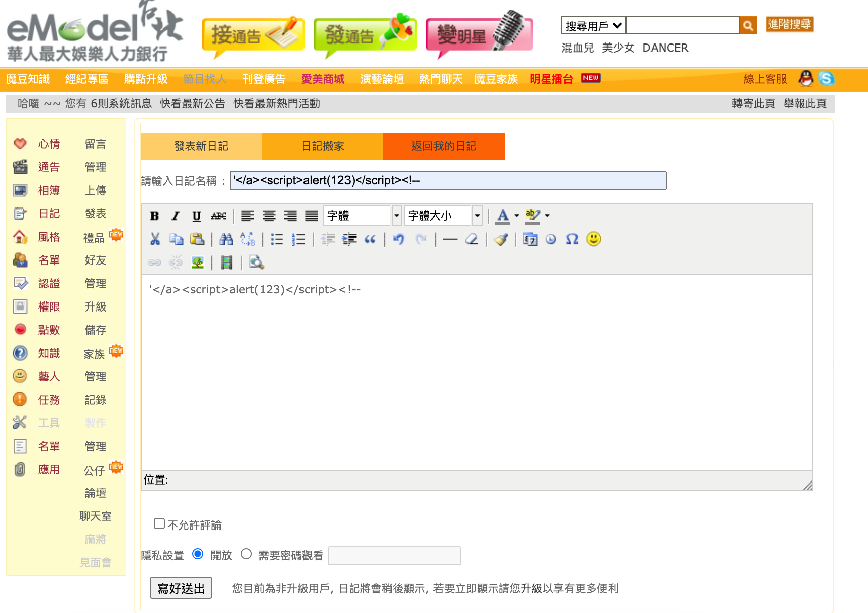This screenshot has height=613, width=868.
Task: Click into the diary body text area
Action: coord(477,373)
